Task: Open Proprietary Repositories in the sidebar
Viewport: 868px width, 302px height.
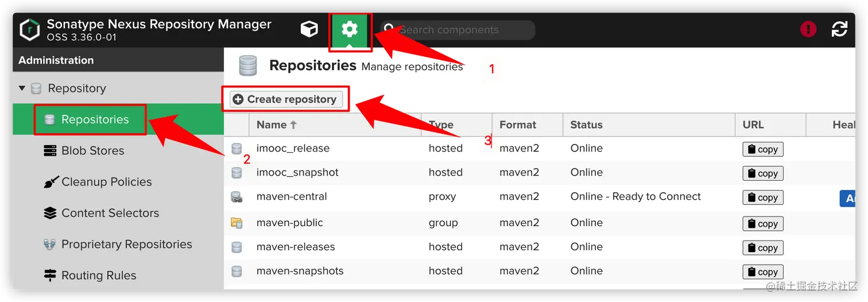Action: click(118, 244)
